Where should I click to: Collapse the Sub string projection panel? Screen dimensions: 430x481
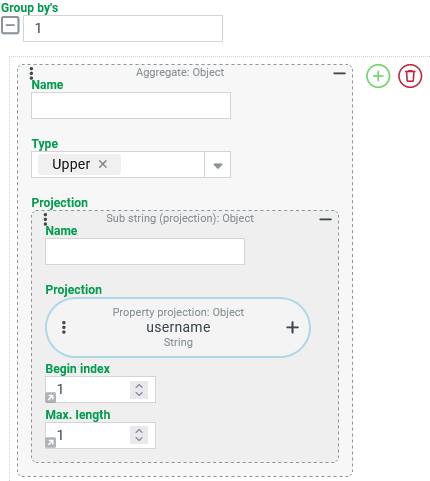pos(325,219)
